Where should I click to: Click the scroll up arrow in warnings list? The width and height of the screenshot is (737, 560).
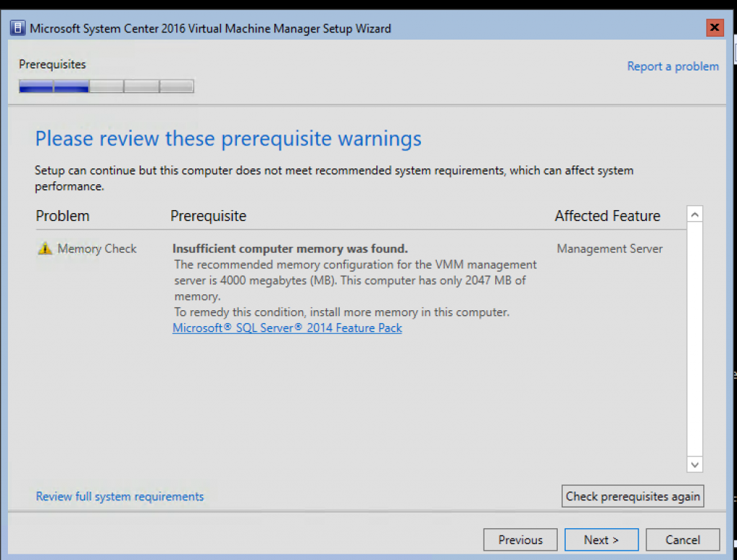(695, 214)
